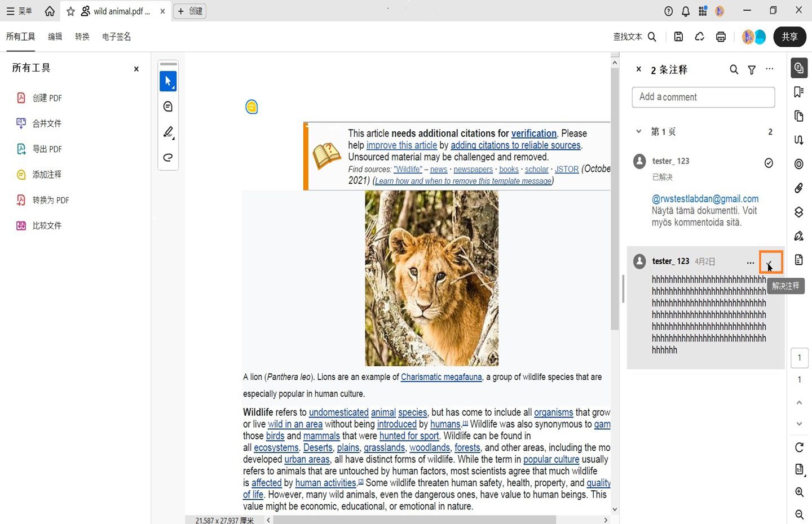This screenshot has width=812, height=524.
Task: Toggle the star to favorite wild animal.pdf
Action: 70,11
